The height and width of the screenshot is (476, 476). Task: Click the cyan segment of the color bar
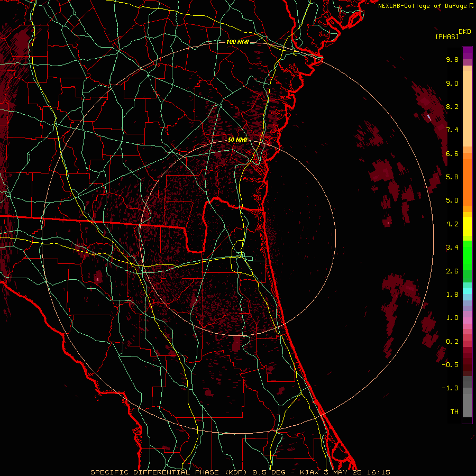click(467, 291)
